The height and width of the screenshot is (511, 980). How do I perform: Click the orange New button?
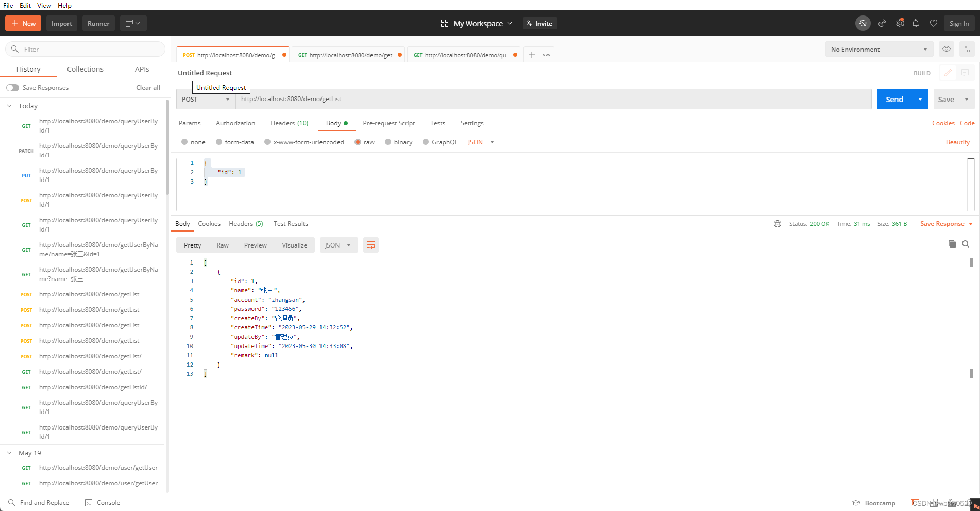[23, 23]
